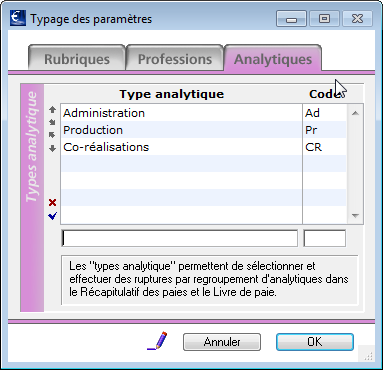Viewport: 383px width, 370px height.
Task: Focus the type analytique name input field
Action: click(180, 238)
